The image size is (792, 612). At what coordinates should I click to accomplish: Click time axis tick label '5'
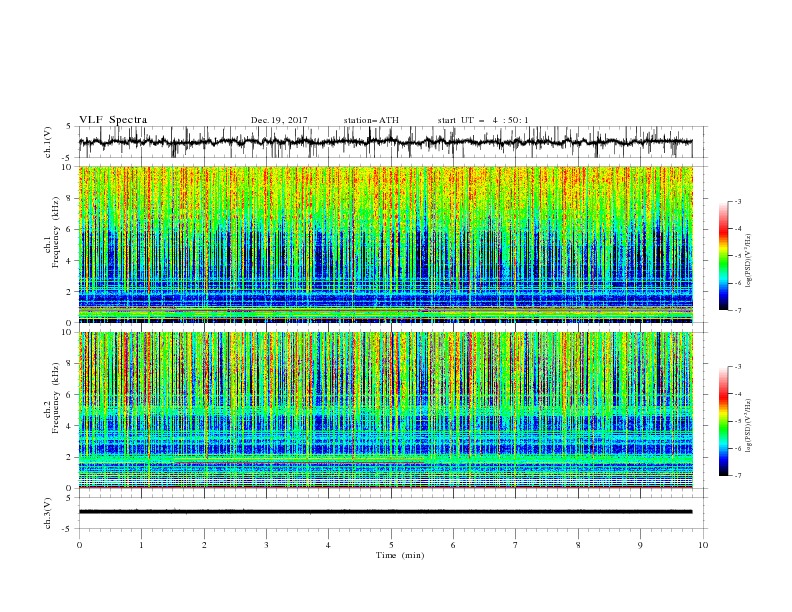391,545
